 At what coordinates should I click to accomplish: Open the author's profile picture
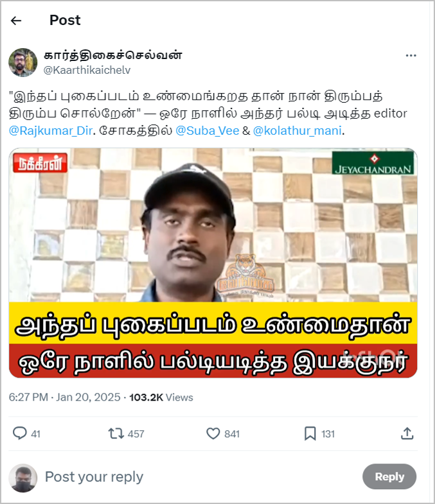click(x=23, y=63)
